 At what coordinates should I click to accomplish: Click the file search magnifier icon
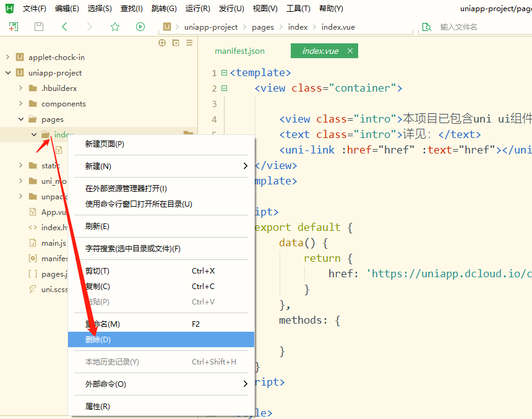427,27
